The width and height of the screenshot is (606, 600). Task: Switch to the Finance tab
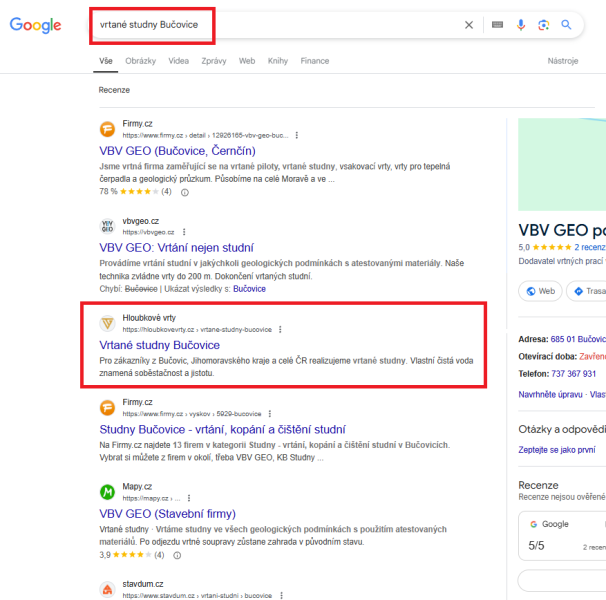[315, 61]
